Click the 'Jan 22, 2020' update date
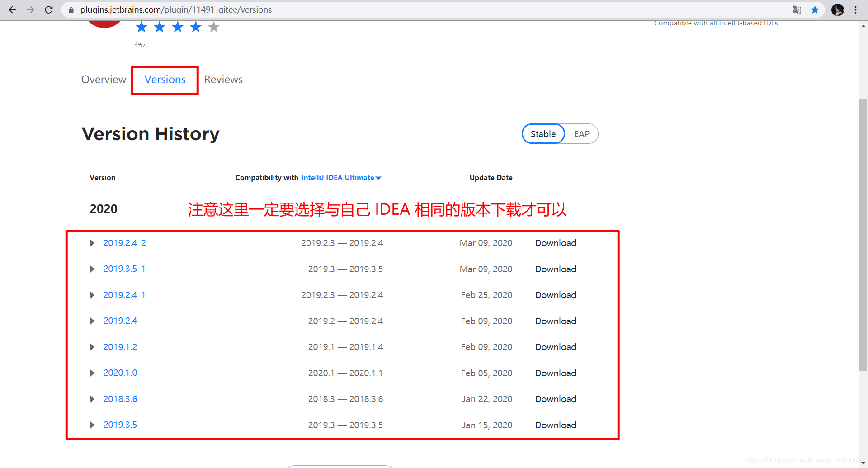Image resolution: width=868 pixels, height=468 pixels. click(x=487, y=399)
